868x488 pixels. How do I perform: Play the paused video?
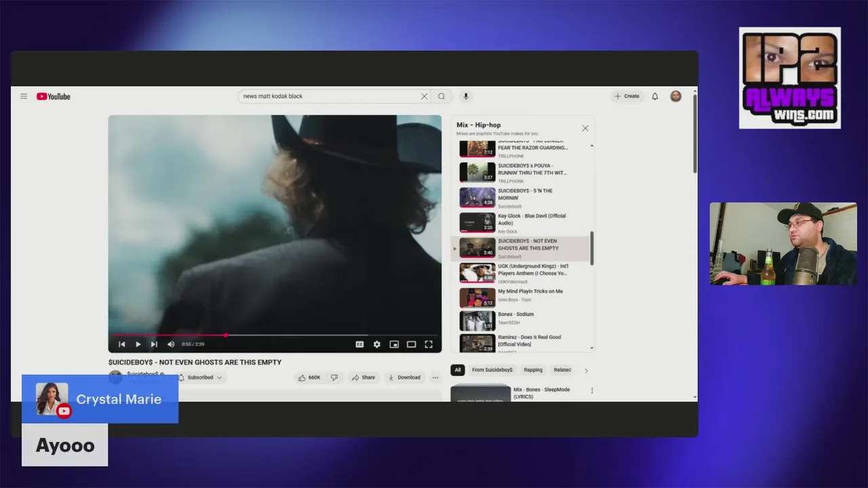tap(138, 344)
